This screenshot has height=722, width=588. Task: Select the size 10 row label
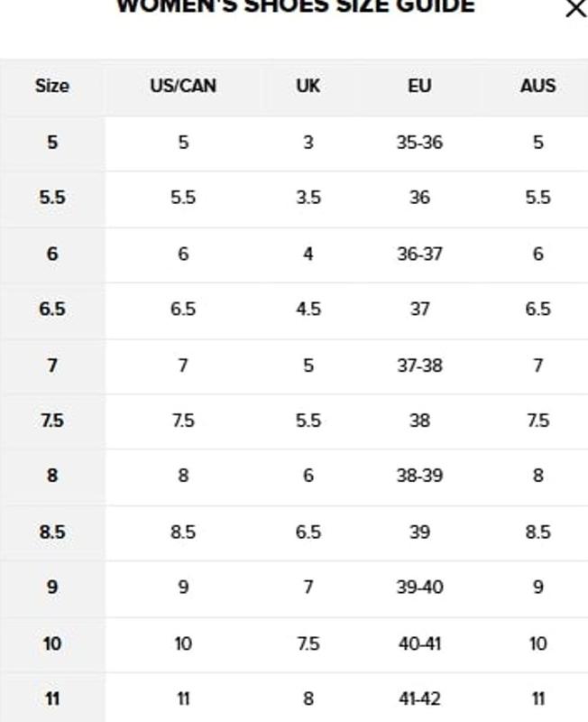pos(51,643)
